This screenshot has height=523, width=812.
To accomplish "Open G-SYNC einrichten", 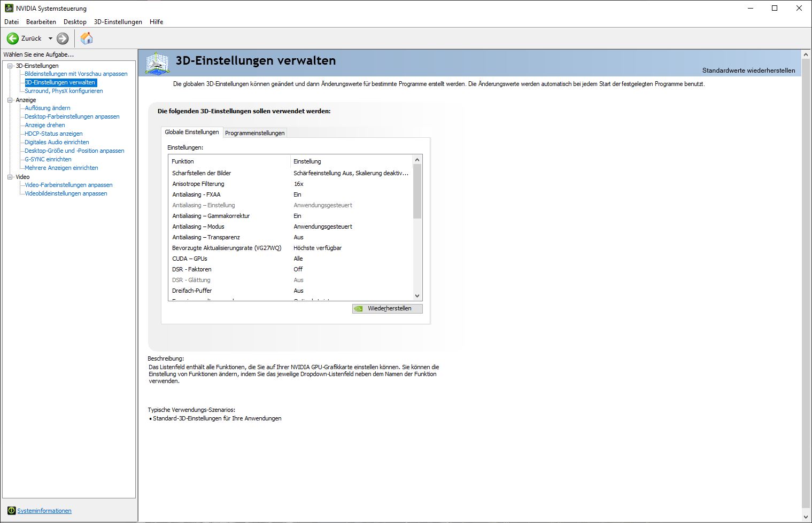I will pyautogui.click(x=48, y=159).
